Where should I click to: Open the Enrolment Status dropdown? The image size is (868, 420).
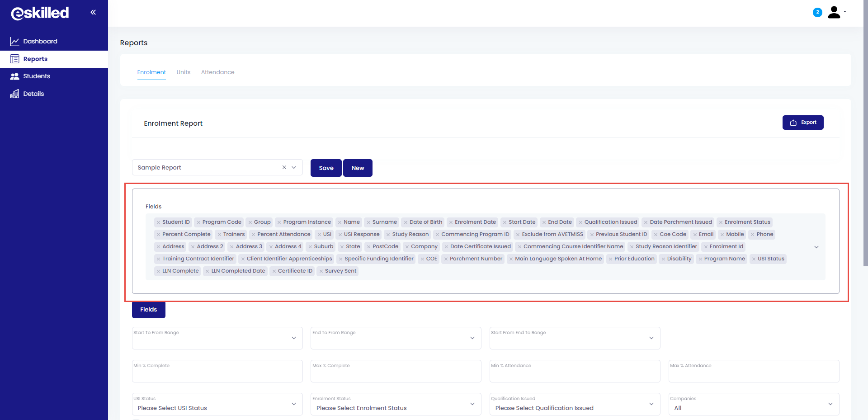[x=395, y=404]
